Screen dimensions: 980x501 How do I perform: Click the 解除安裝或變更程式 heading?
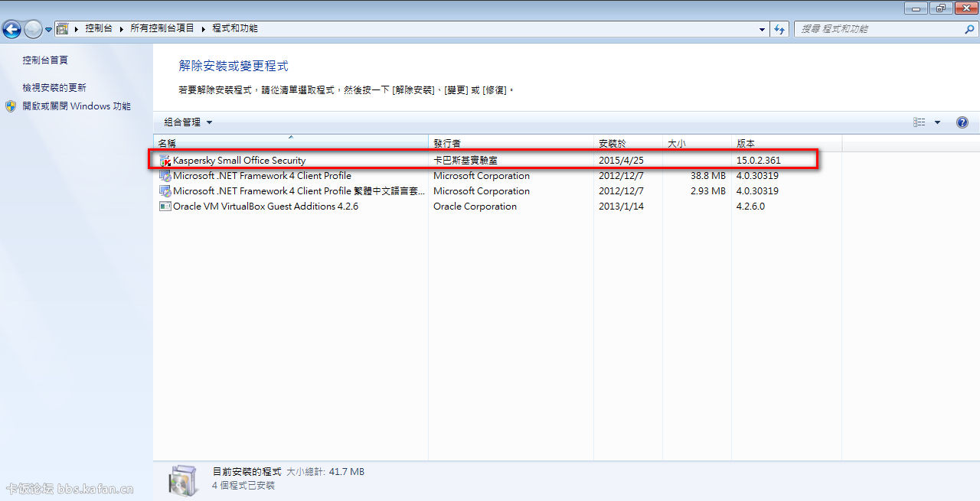coord(234,67)
